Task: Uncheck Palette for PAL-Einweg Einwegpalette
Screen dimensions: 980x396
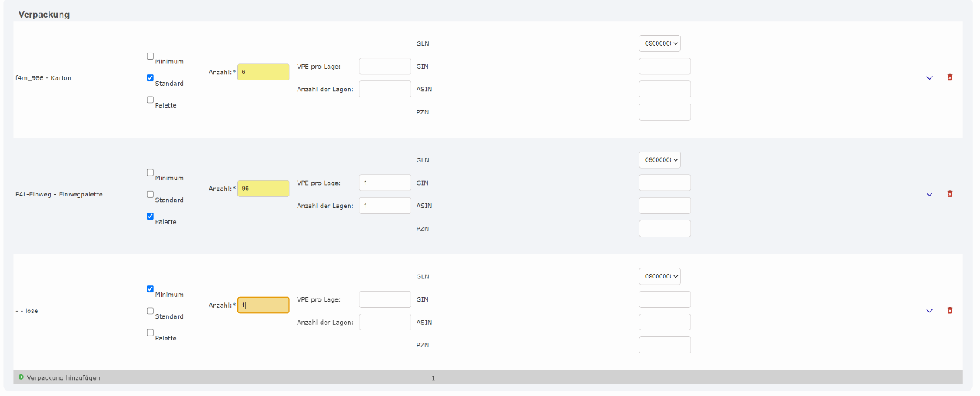Action: (150, 217)
